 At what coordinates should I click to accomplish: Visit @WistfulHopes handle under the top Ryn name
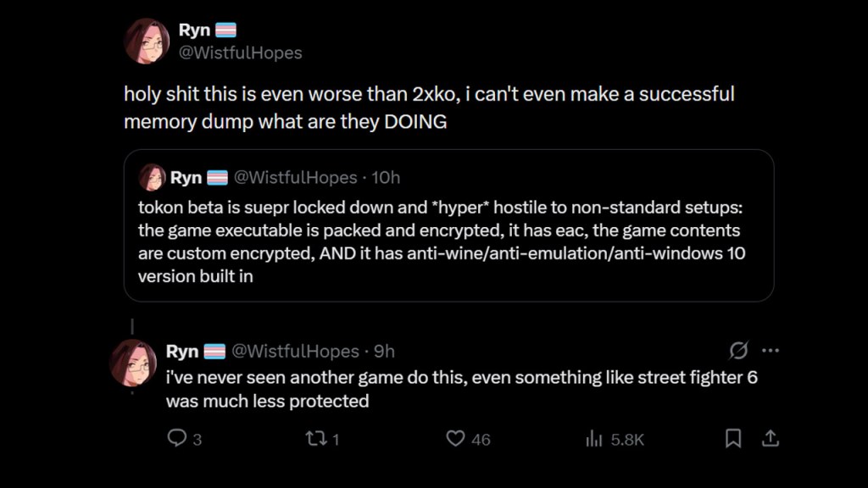240,53
